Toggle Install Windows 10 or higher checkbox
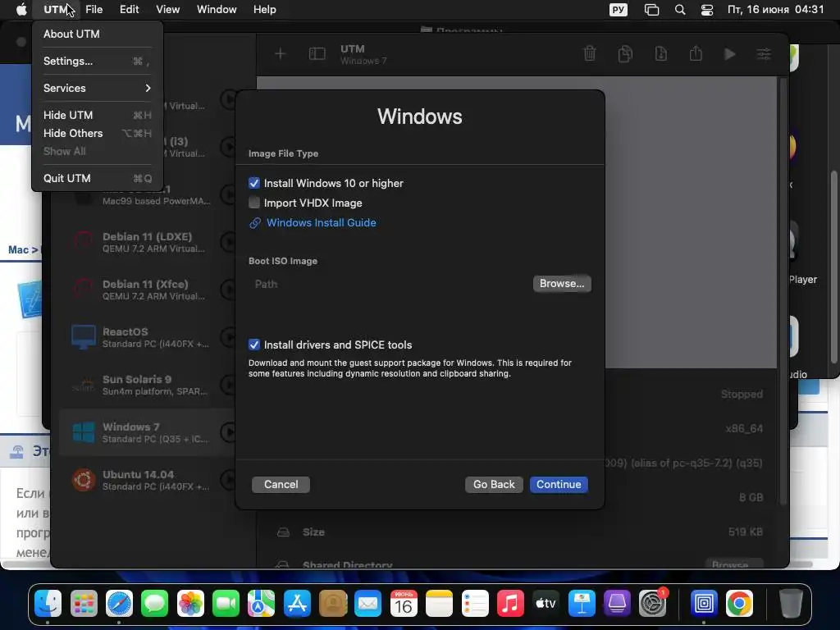Screen dimensions: 840x630 (x=254, y=183)
